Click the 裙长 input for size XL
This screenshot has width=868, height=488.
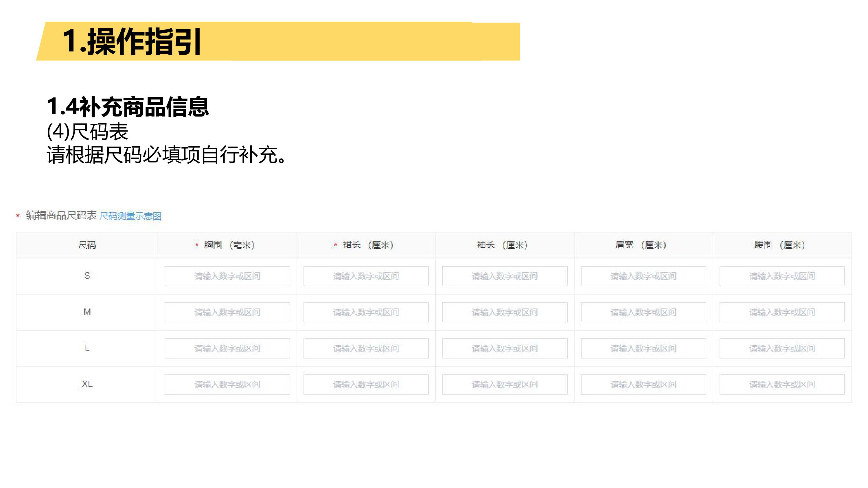coord(366,384)
